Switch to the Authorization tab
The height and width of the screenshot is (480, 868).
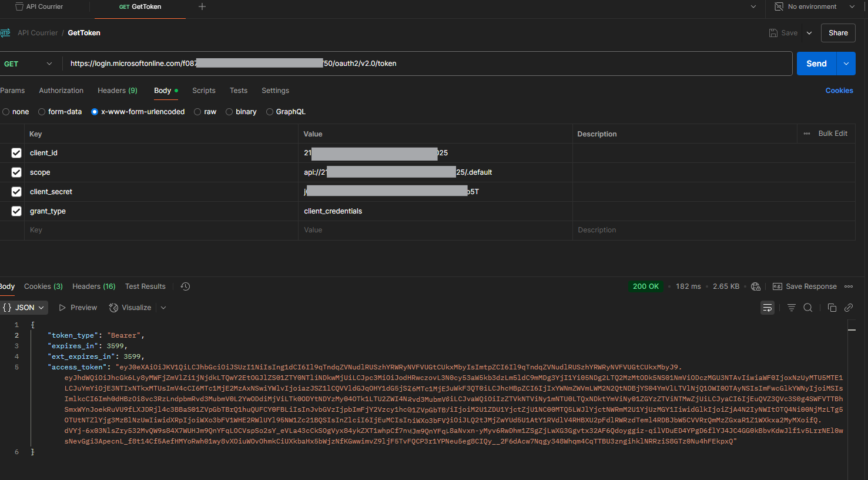[61, 91]
